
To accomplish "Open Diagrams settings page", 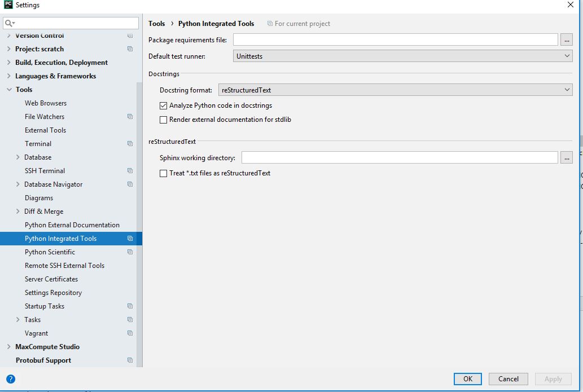I will (39, 197).
